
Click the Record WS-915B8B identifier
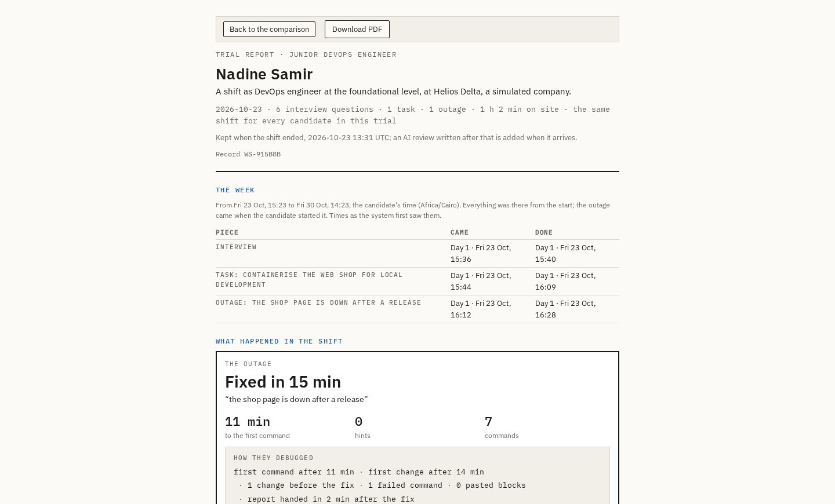coord(248,154)
